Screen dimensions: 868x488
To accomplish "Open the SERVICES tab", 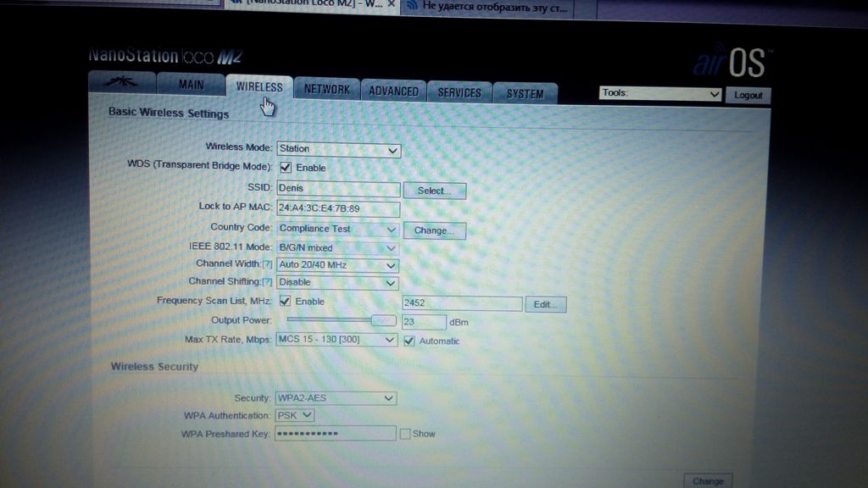I will click(x=459, y=92).
